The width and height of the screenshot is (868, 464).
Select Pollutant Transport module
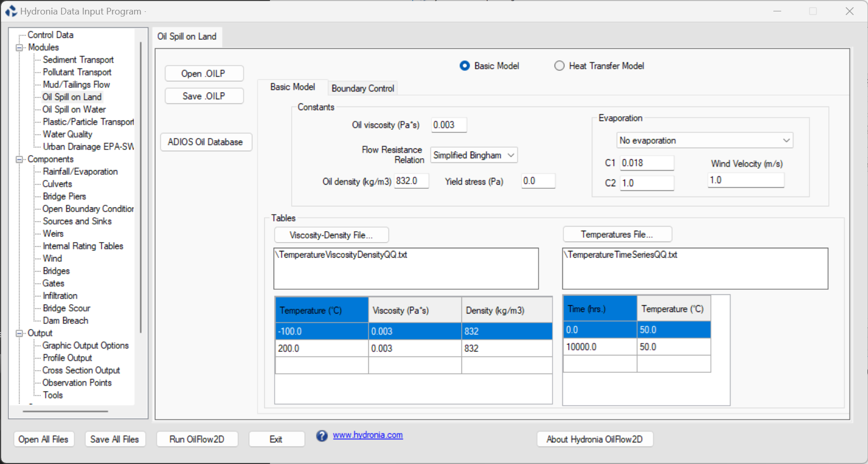click(77, 72)
